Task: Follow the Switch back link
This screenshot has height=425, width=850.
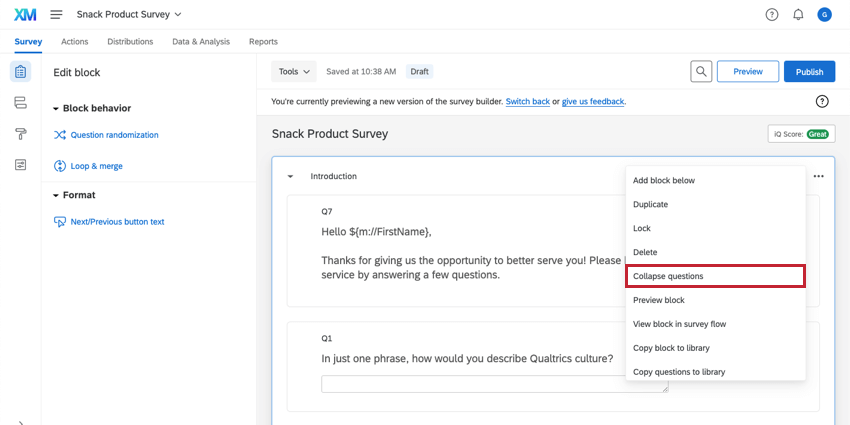Action: click(527, 102)
